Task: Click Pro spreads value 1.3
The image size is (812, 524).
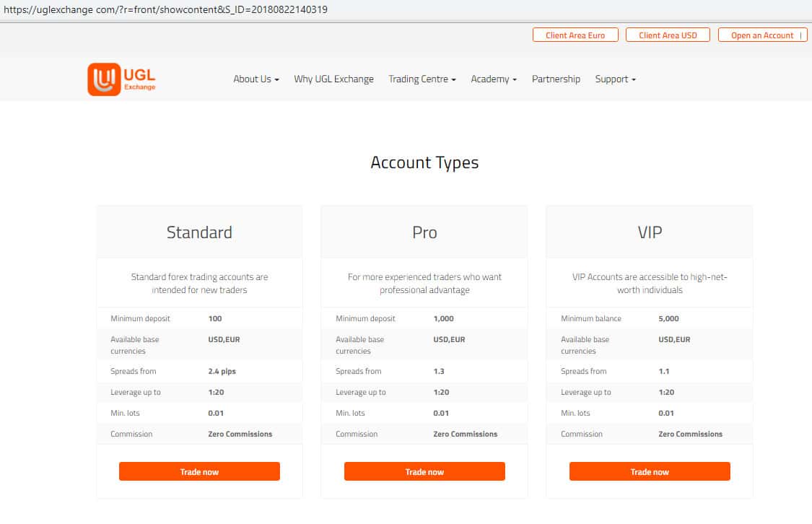Action: [439, 371]
